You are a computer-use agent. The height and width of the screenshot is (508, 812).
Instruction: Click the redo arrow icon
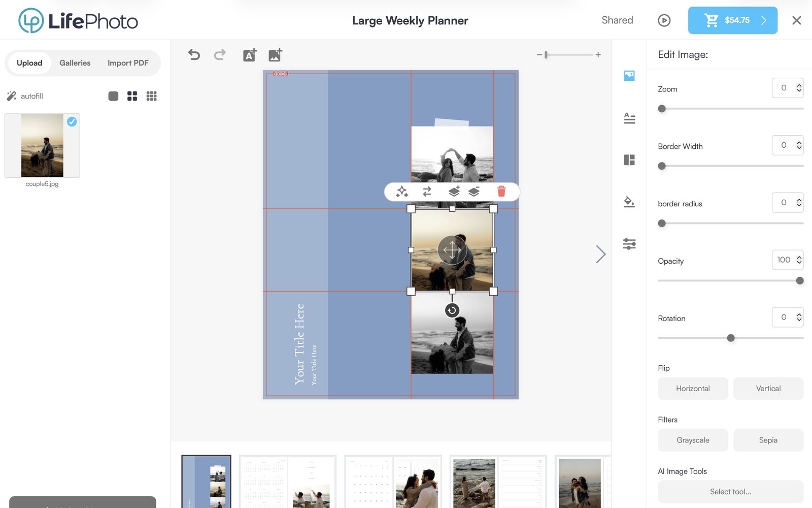tap(220, 54)
